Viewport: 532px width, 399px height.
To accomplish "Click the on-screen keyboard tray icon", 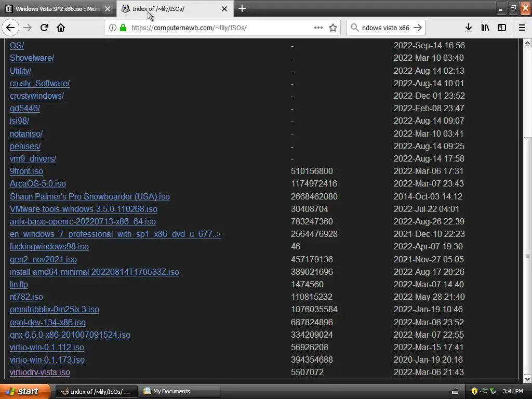I will [455, 392].
